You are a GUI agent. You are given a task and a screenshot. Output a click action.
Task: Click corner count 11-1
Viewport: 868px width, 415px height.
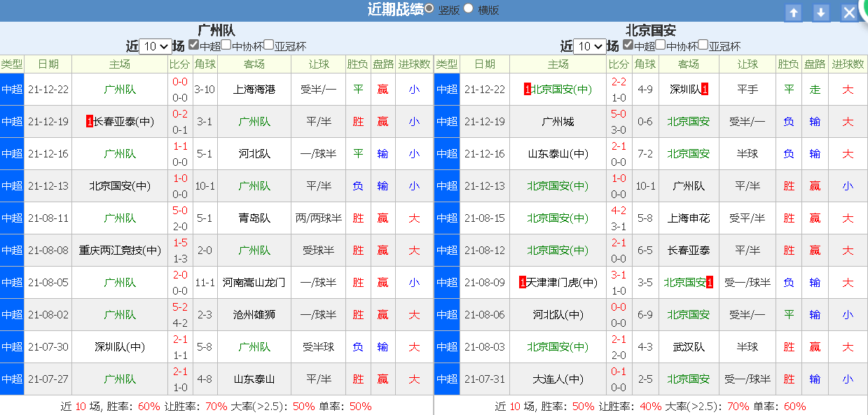205,283
